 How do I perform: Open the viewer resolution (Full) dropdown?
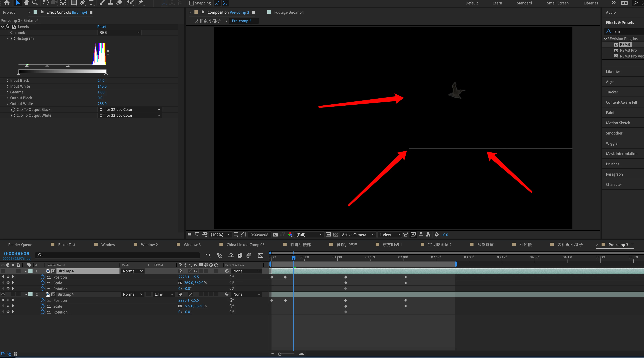point(309,234)
